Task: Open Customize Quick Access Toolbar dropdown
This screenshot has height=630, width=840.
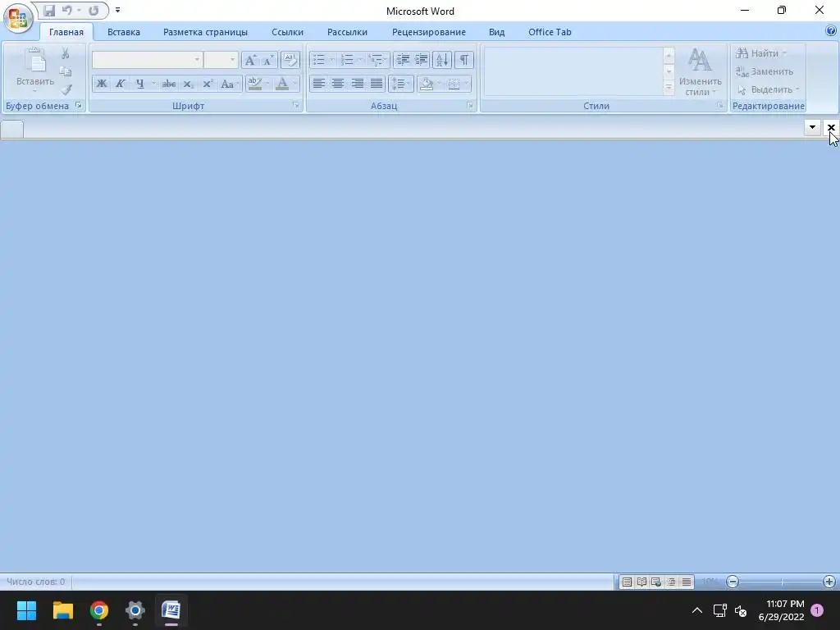Action: tap(117, 10)
